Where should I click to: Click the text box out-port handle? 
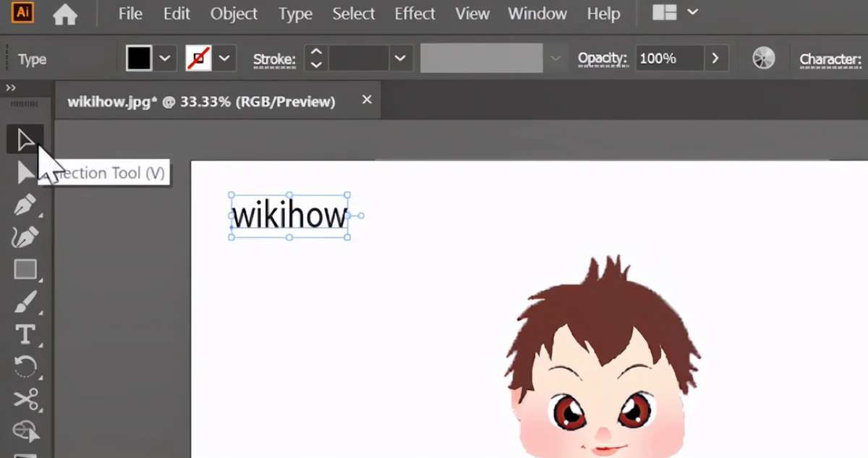(361, 216)
